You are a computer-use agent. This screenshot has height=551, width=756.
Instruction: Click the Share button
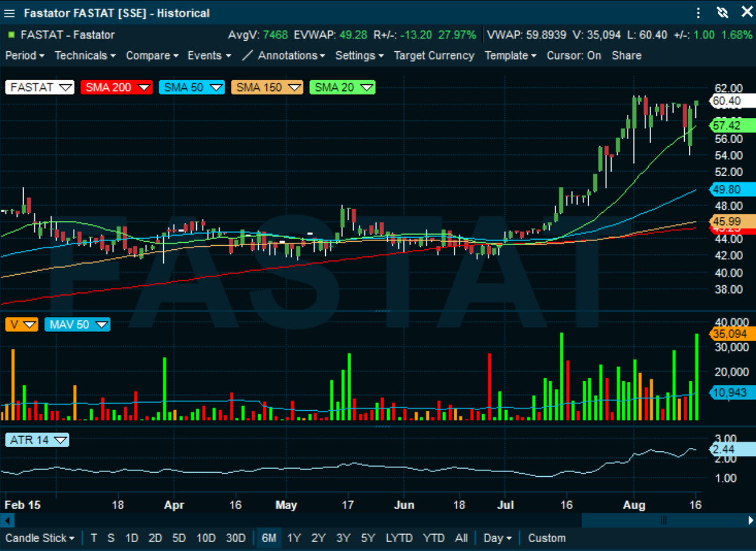pos(626,55)
